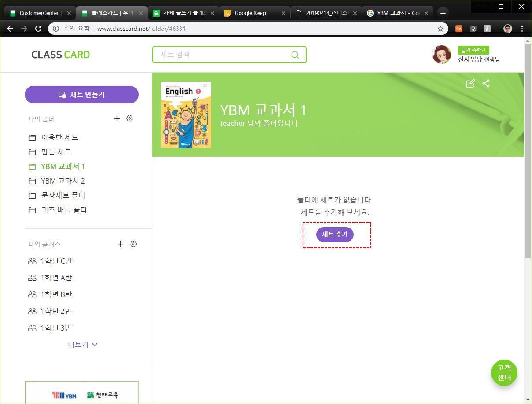The width and height of the screenshot is (532, 404).
Task: Switch to Google Keep tab
Action: click(x=255, y=13)
